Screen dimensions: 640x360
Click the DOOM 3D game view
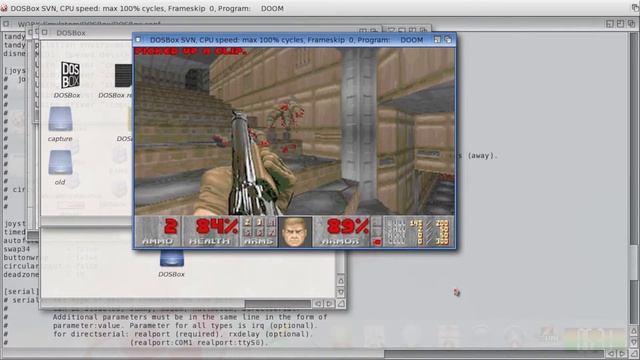(295, 131)
